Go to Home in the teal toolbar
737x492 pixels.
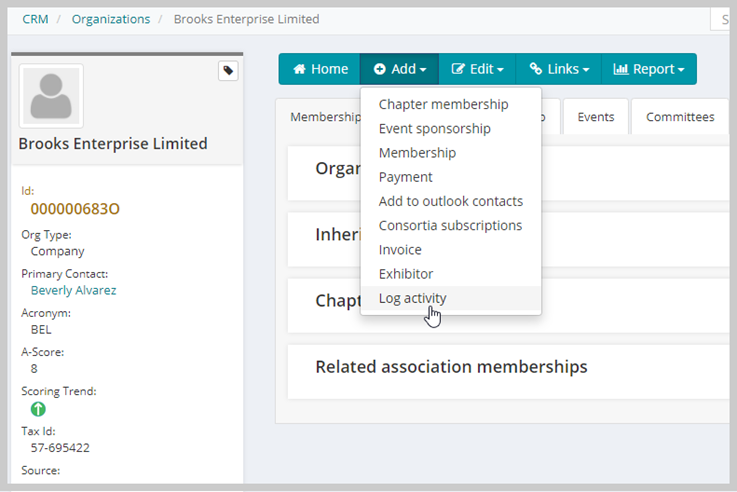click(320, 69)
